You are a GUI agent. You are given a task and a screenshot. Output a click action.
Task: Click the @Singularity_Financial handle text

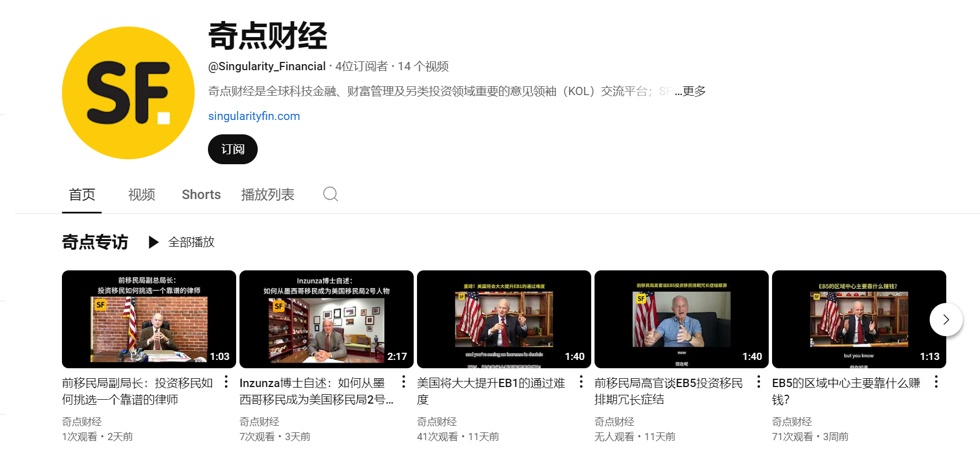pos(267,66)
